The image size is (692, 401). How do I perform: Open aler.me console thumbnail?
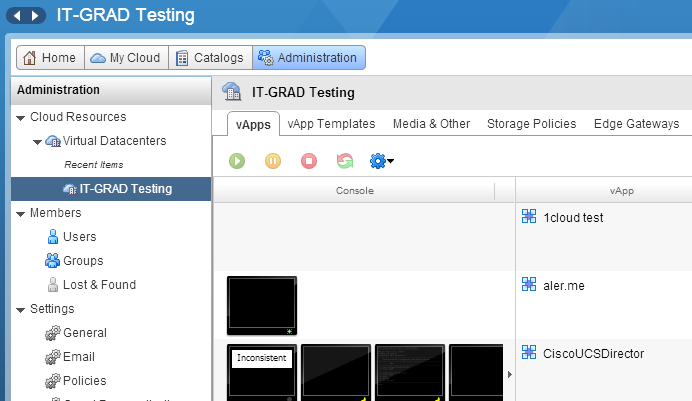[x=262, y=306]
